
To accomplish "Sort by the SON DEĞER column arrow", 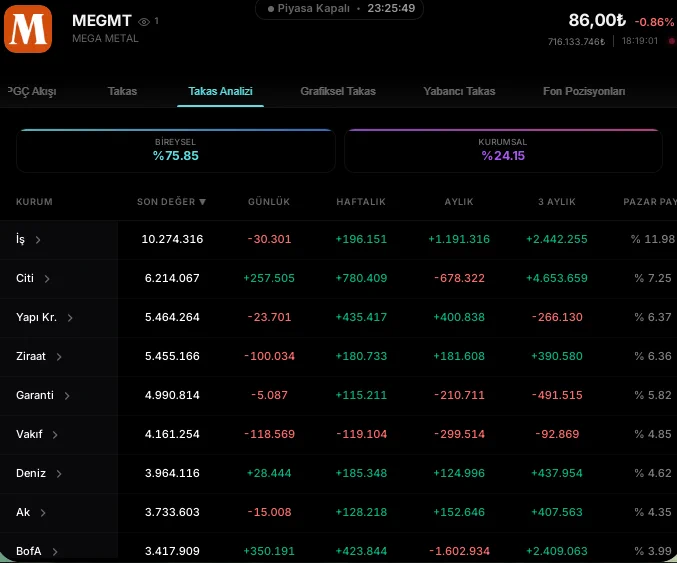I will click(202, 202).
